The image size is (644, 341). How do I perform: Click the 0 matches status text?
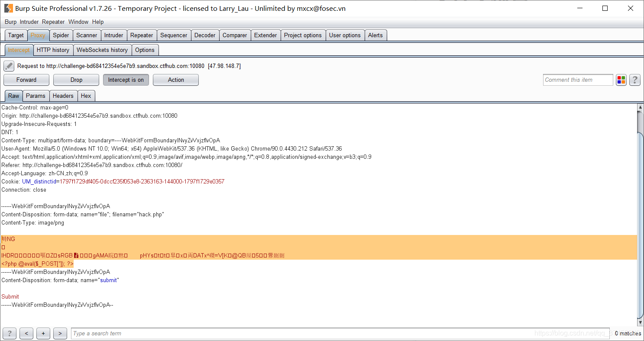pos(628,333)
